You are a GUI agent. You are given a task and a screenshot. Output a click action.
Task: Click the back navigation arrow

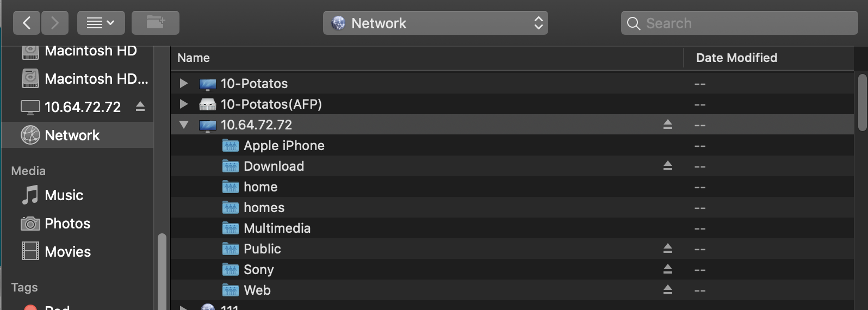(x=27, y=23)
